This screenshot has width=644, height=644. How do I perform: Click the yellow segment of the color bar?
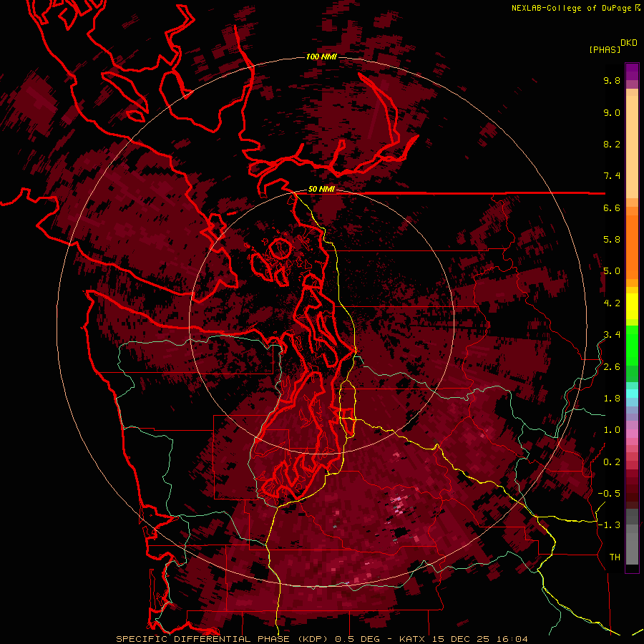click(632, 306)
